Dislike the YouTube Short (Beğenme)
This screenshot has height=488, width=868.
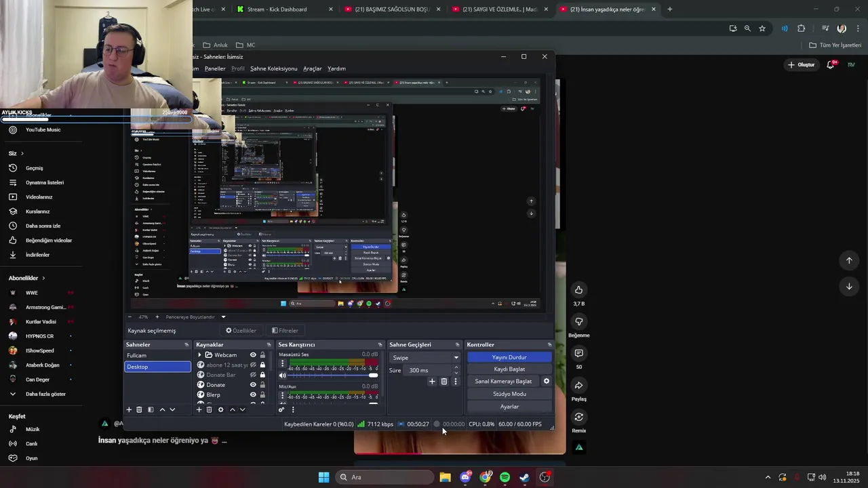pyautogui.click(x=578, y=321)
